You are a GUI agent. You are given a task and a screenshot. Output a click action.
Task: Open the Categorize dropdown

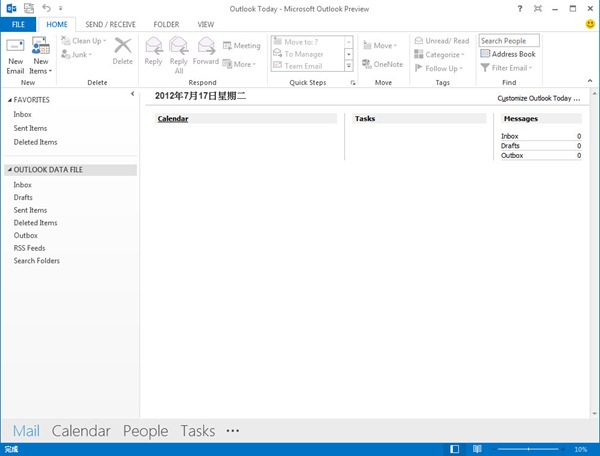439,55
